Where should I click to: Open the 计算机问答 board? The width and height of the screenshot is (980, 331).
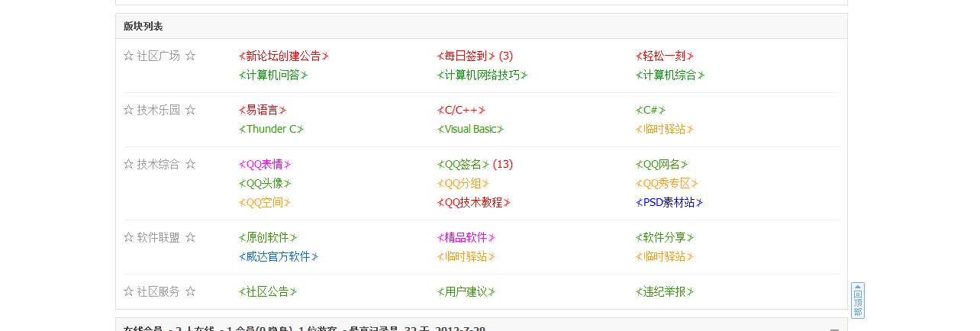[x=273, y=75]
